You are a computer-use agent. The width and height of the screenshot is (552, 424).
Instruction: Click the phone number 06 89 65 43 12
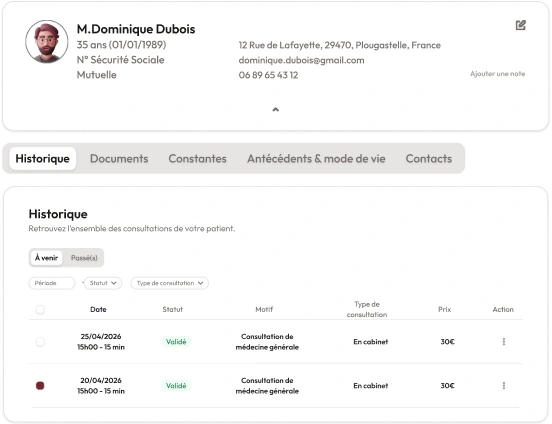tap(268, 75)
